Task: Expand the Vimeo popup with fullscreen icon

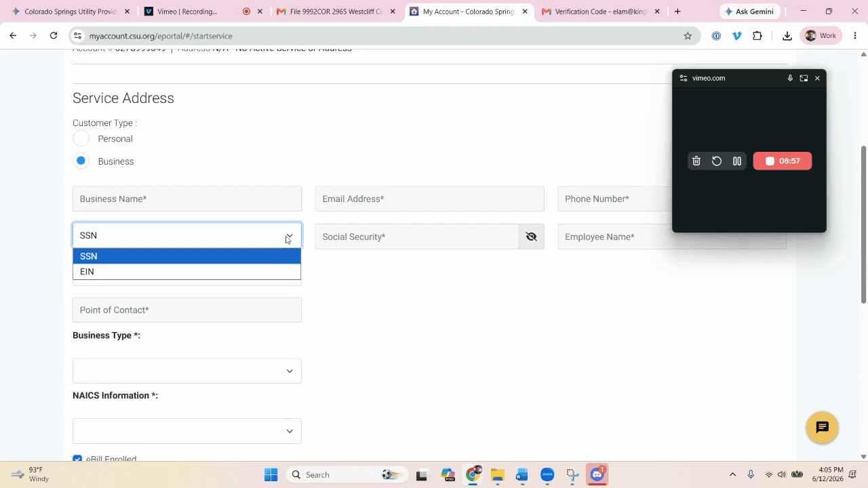Action: pos(804,78)
